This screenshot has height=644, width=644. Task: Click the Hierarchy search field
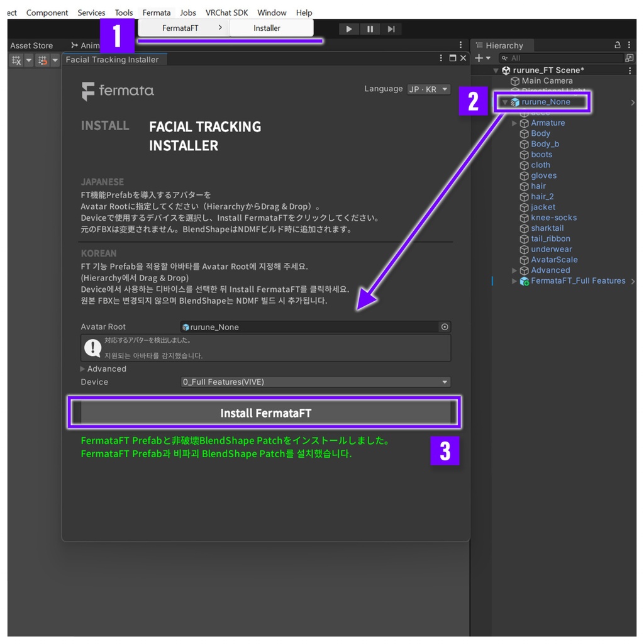(561, 58)
